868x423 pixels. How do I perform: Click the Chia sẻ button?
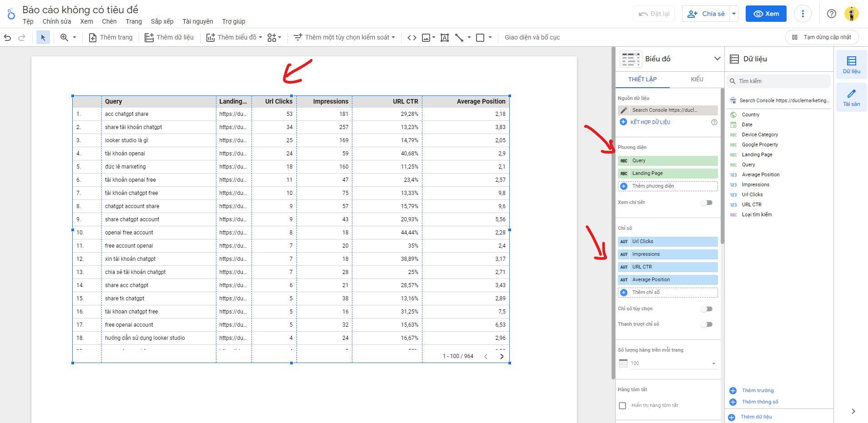pyautogui.click(x=706, y=14)
